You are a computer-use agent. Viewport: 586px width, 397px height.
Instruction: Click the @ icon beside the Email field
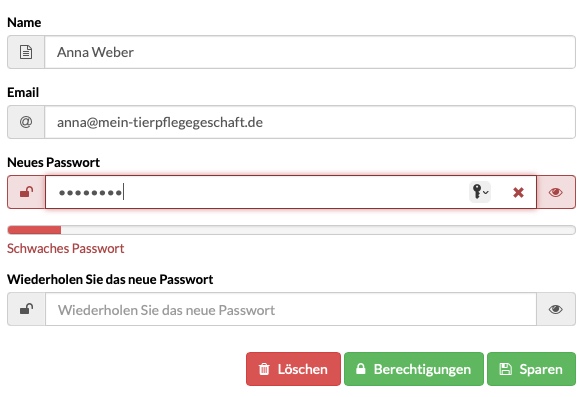pos(26,122)
